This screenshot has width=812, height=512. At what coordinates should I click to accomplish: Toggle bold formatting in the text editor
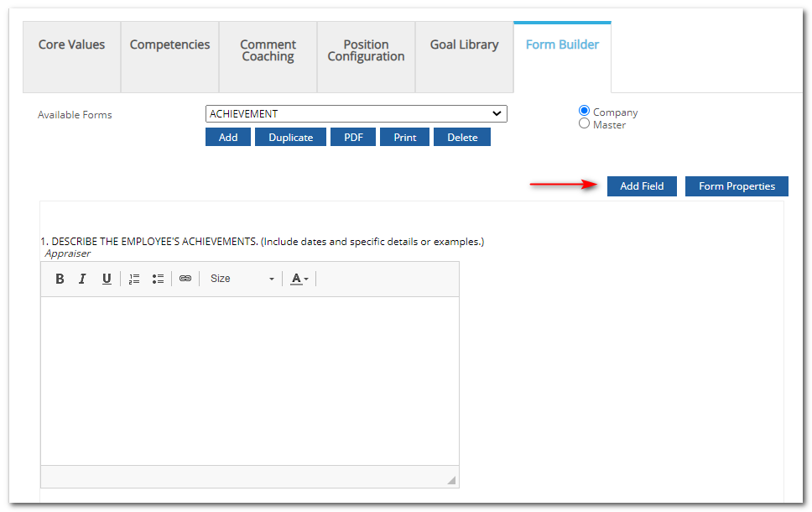coord(60,278)
